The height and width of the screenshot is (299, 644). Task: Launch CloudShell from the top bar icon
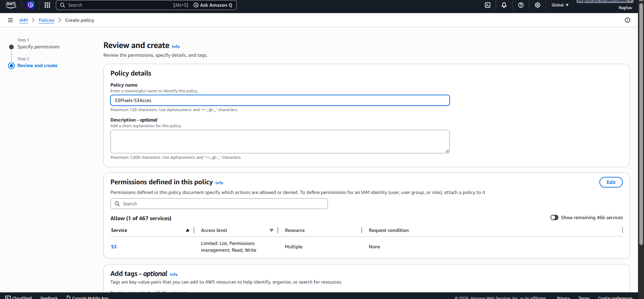(x=488, y=5)
